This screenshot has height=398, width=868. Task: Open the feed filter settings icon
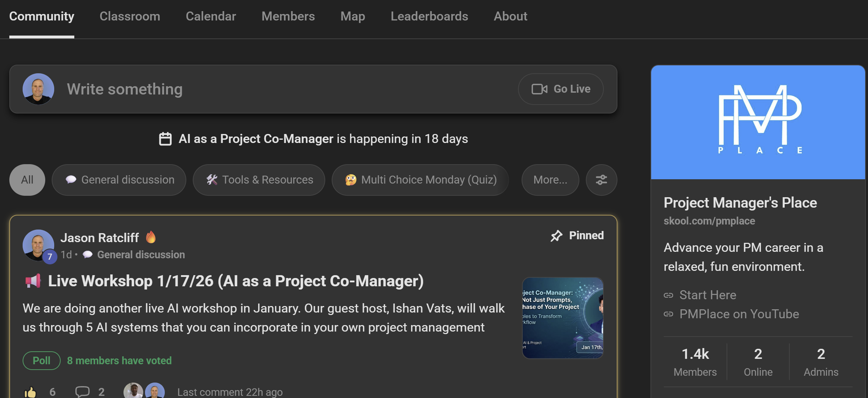(x=601, y=180)
